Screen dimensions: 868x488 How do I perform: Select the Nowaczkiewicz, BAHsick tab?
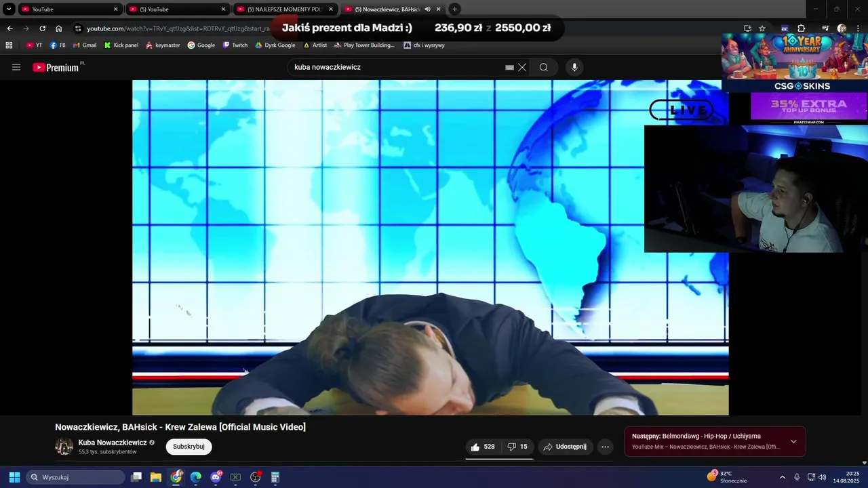click(x=393, y=9)
